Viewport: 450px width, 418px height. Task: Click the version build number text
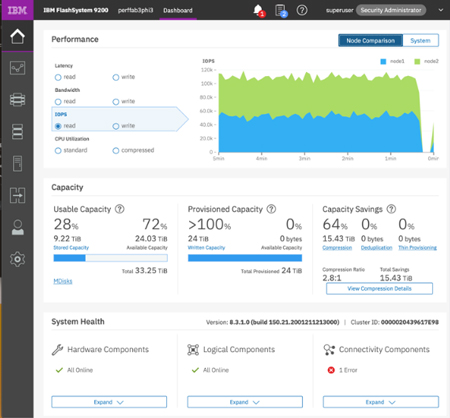pos(284,322)
